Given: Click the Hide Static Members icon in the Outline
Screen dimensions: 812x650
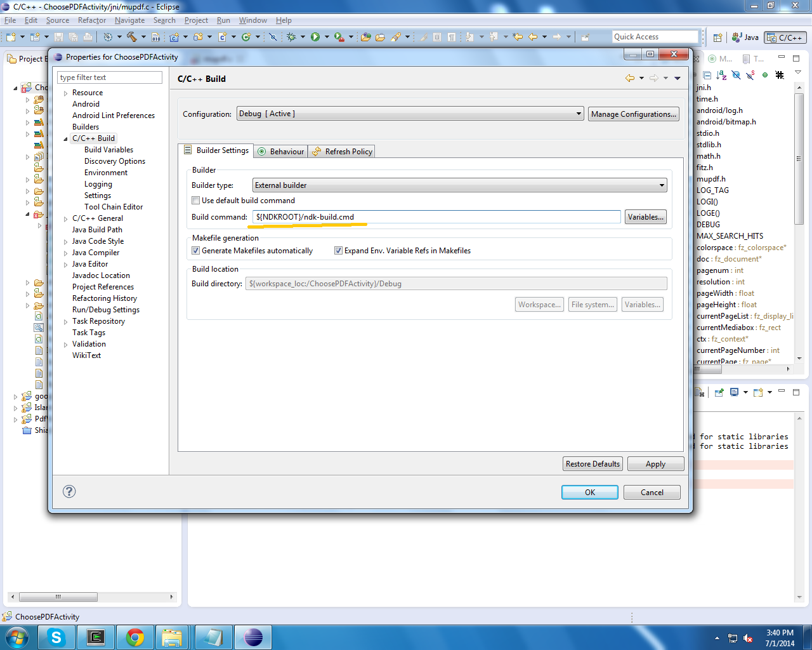Looking at the screenshot, I should click(x=750, y=75).
